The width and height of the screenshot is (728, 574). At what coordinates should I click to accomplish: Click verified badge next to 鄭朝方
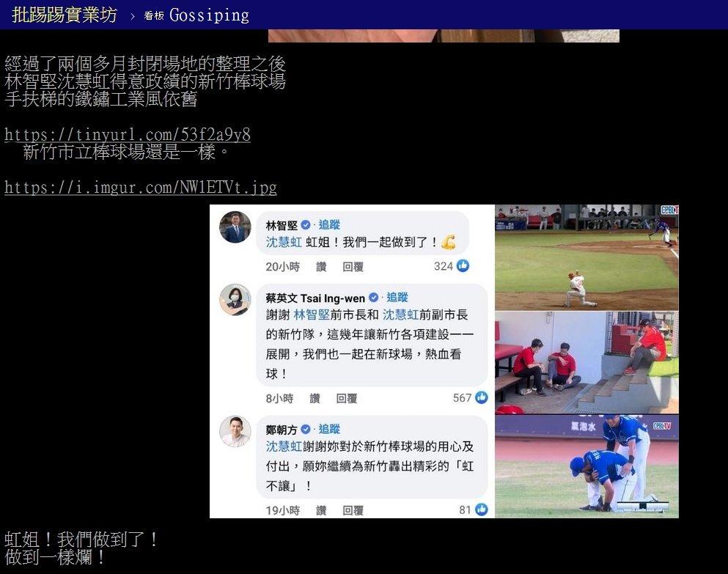306,429
